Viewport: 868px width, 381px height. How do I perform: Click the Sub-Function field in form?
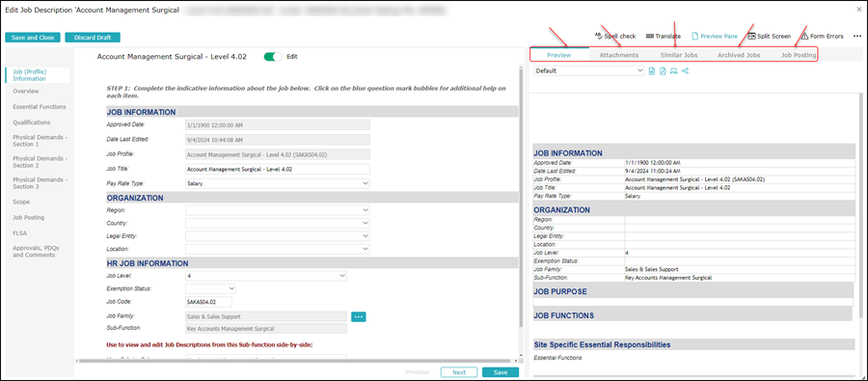266,328
